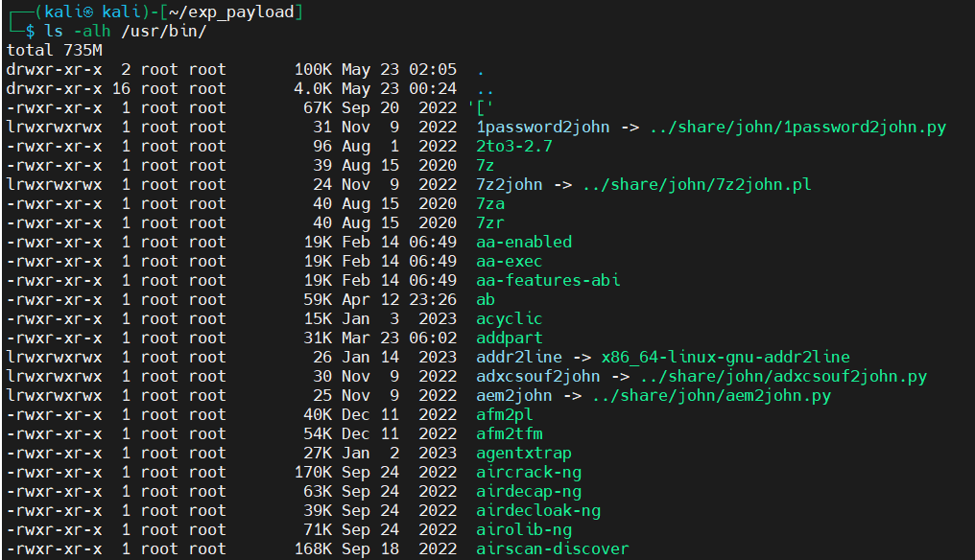
Task: Click the addpart filename
Action: point(510,338)
